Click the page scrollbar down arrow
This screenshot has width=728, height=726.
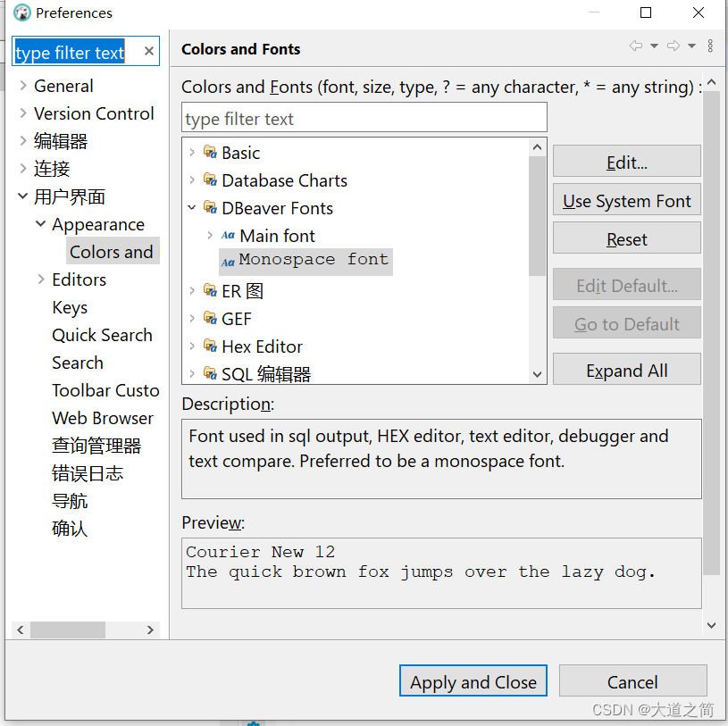(x=711, y=625)
